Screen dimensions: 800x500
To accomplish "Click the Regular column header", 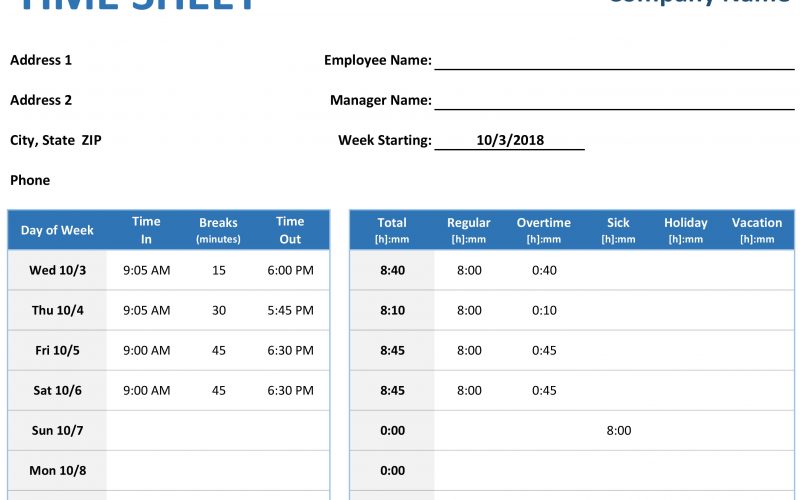I will pyautogui.click(x=468, y=230).
